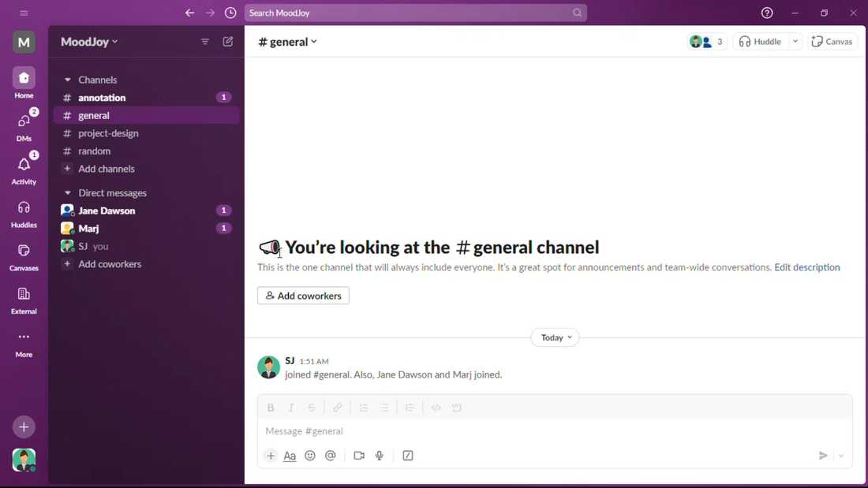Open the random channel
This screenshot has height=488, width=868.
coord(93,151)
